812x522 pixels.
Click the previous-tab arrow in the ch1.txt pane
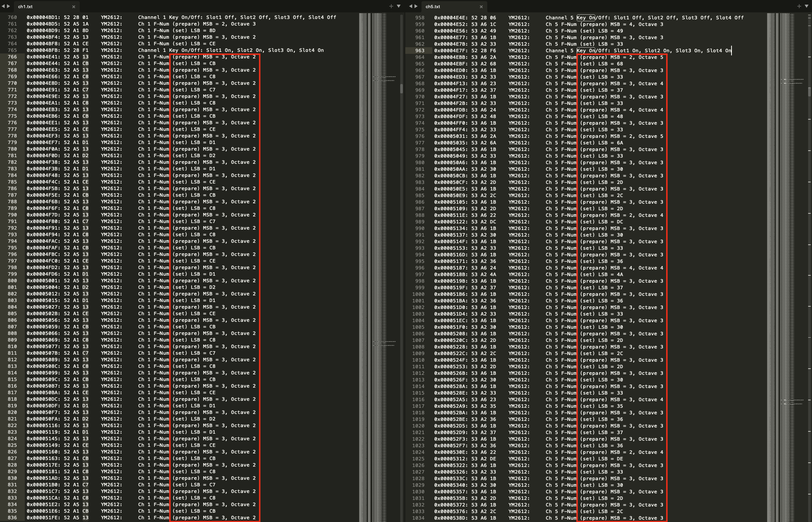[x=3, y=6]
